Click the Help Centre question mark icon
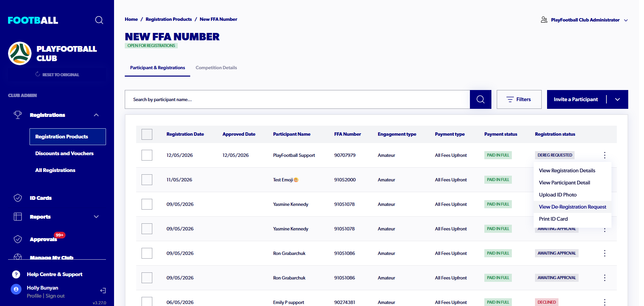This screenshot has width=644, height=306. [16, 274]
